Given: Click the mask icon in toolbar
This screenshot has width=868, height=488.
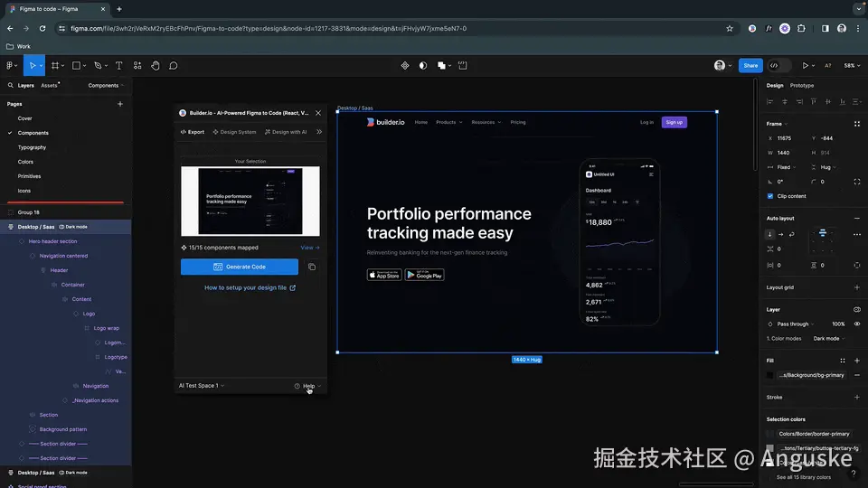Looking at the screenshot, I should [x=423, y=65].
